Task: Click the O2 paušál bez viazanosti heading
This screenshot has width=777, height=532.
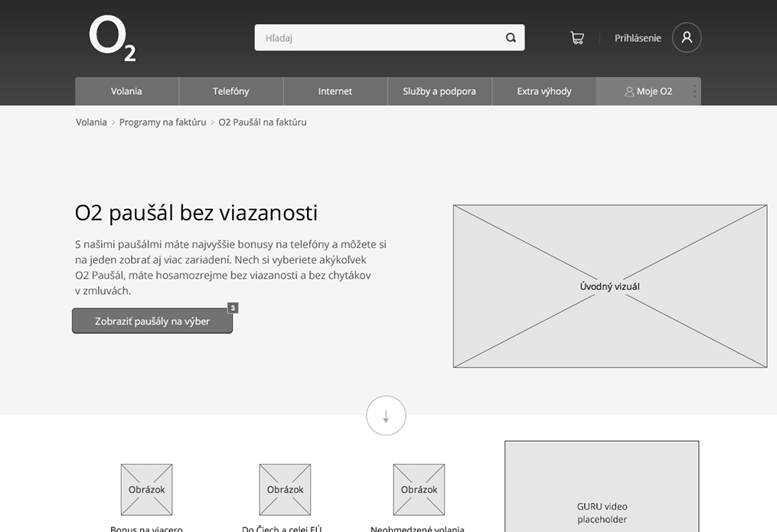Action: coord(196,213)
